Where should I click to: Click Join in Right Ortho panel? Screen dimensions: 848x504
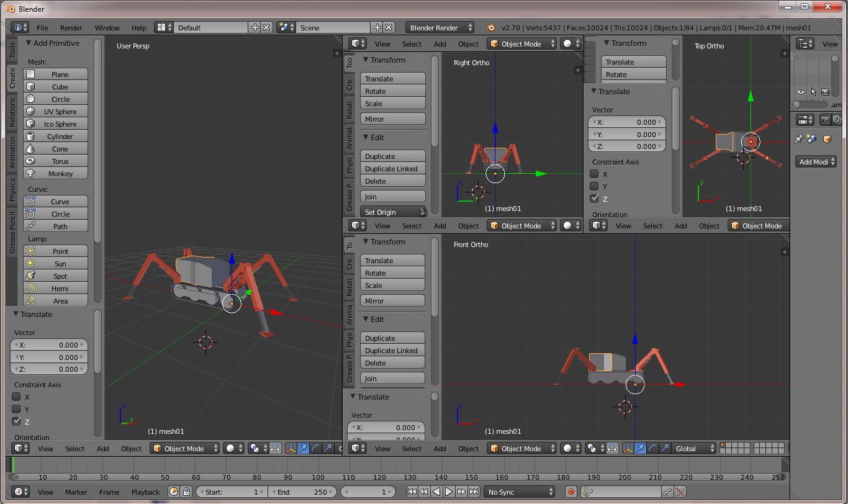point(392,197)
